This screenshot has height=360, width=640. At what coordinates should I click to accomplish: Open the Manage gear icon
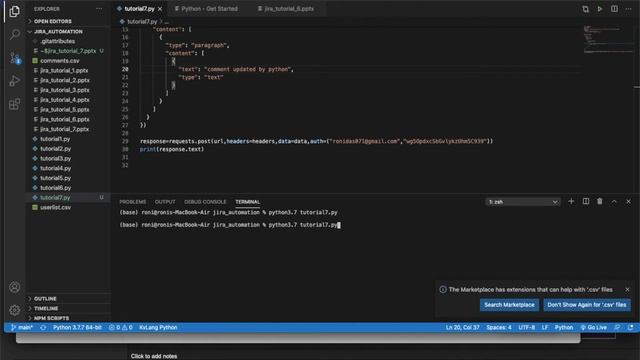coord(14,310)
